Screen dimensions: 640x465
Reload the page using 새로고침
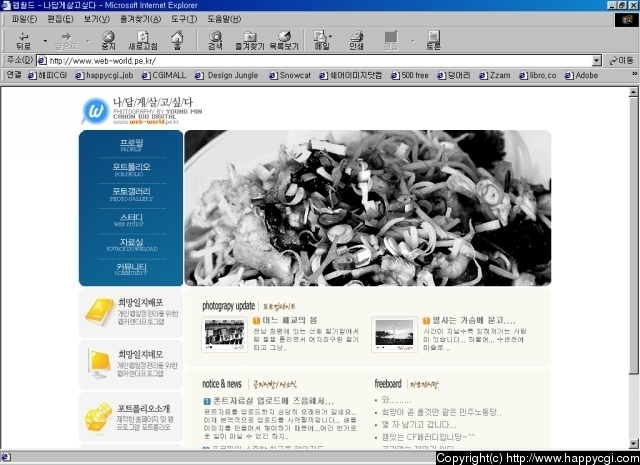coord(142,40)
